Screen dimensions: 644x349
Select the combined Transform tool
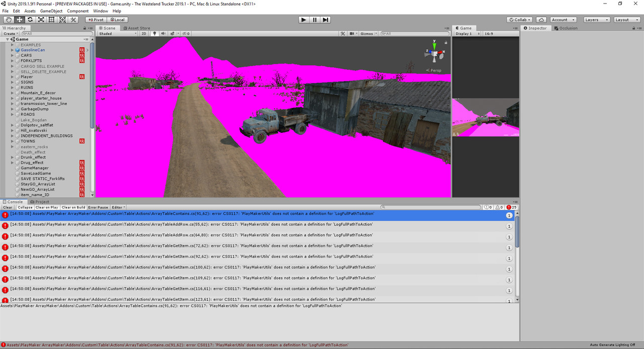pyautogui.click(x=62, y=20)
